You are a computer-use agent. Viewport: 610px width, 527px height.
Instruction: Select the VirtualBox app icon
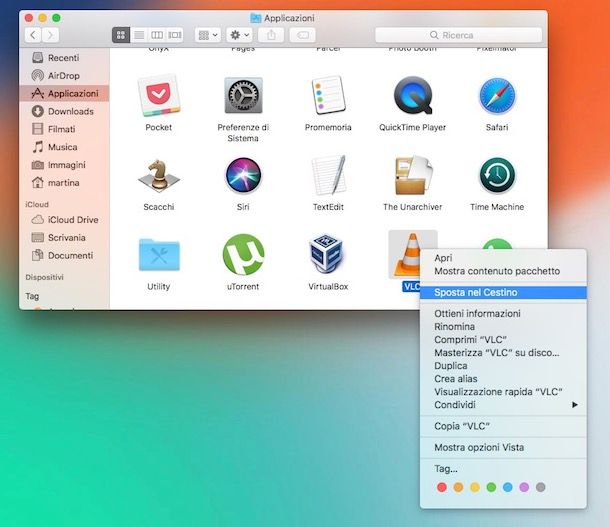pos(327,255)
